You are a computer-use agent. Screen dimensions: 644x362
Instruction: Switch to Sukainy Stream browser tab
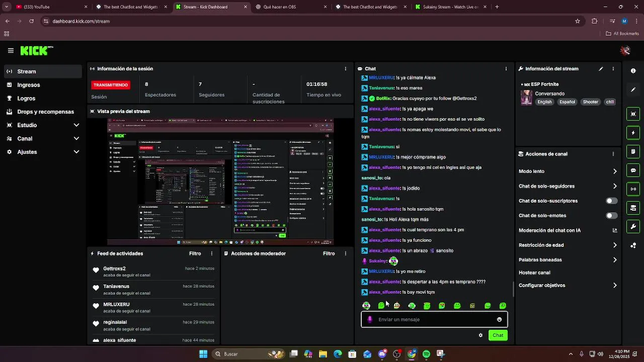point(450,7)
